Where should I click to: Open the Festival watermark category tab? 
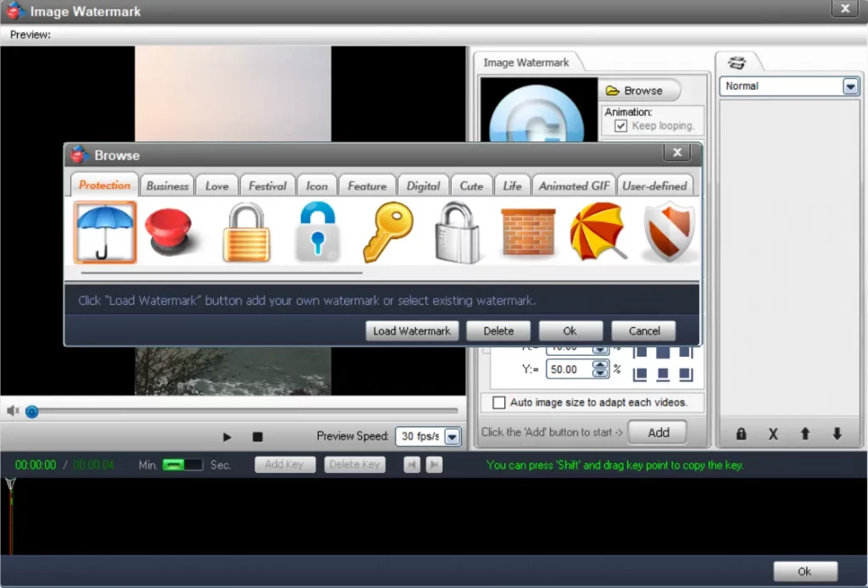(267, 186)
